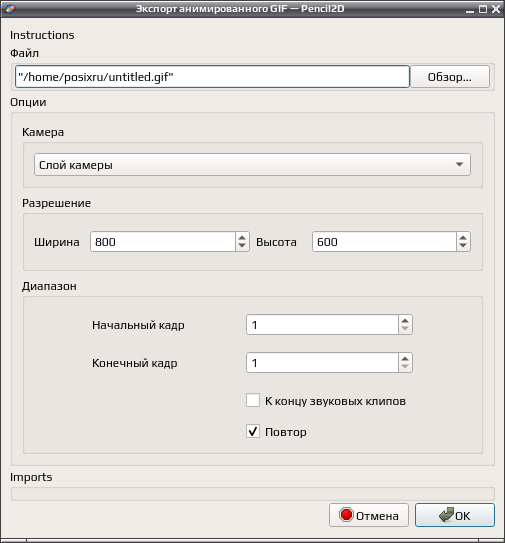Increment Конечный кадр using up arrow

click(405, 358)
